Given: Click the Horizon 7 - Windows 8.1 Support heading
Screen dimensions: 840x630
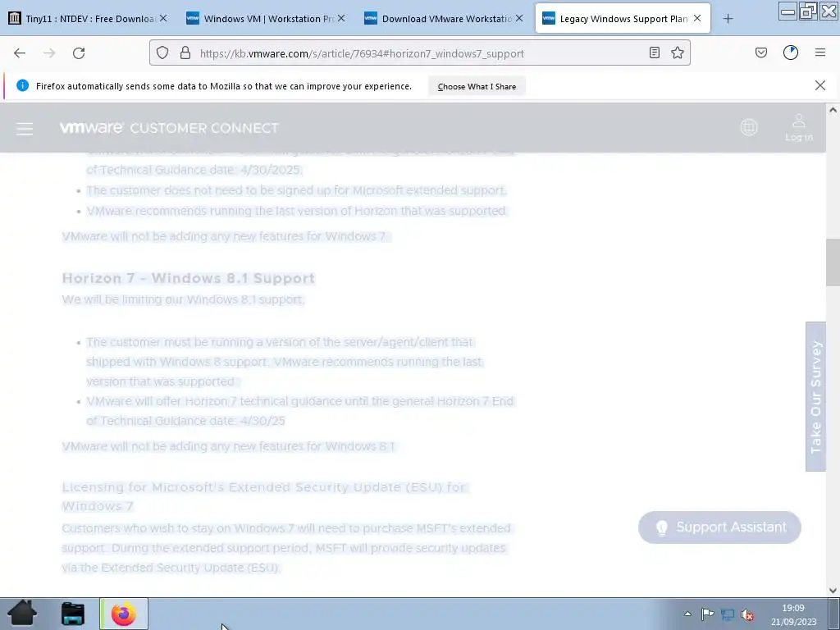Looking at the screenshot, I should (x=189, y=279).
